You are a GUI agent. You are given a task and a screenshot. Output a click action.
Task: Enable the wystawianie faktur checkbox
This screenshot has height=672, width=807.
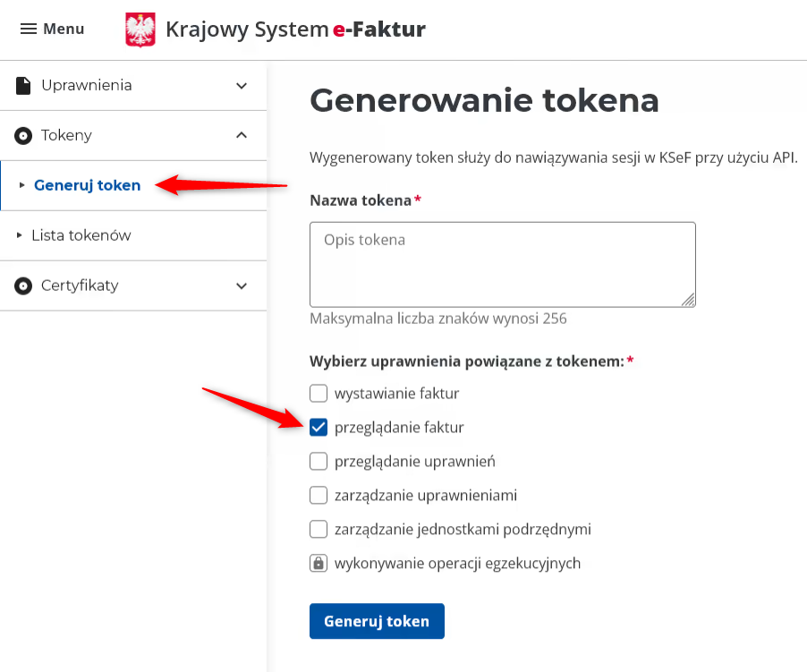click(x=319, y=393)
